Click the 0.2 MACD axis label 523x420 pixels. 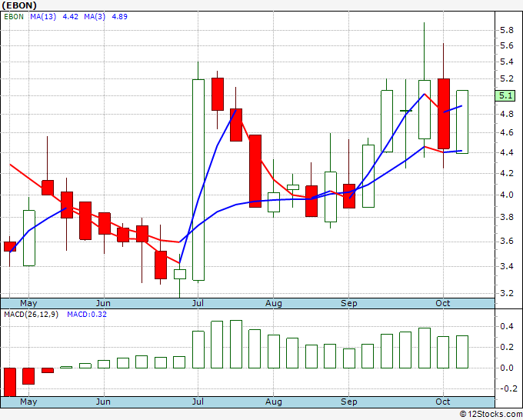click(x=507, y=347)
